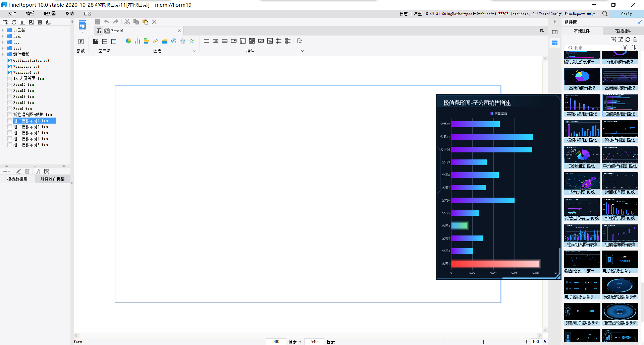Image resolution: width=644 pixels, height=345 pixels.
Task: Open the 日志 log link
Action: tap(404, 14)
